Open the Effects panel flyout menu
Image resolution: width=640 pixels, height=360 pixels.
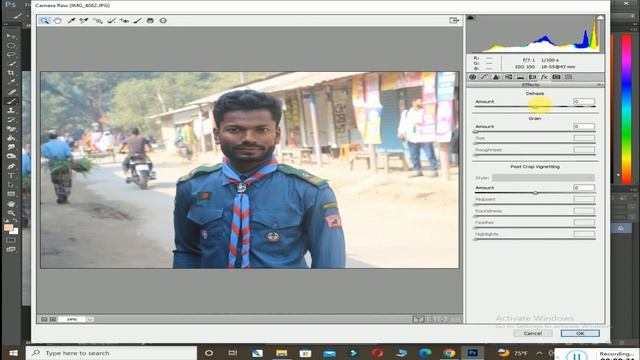tap(600, 84)
